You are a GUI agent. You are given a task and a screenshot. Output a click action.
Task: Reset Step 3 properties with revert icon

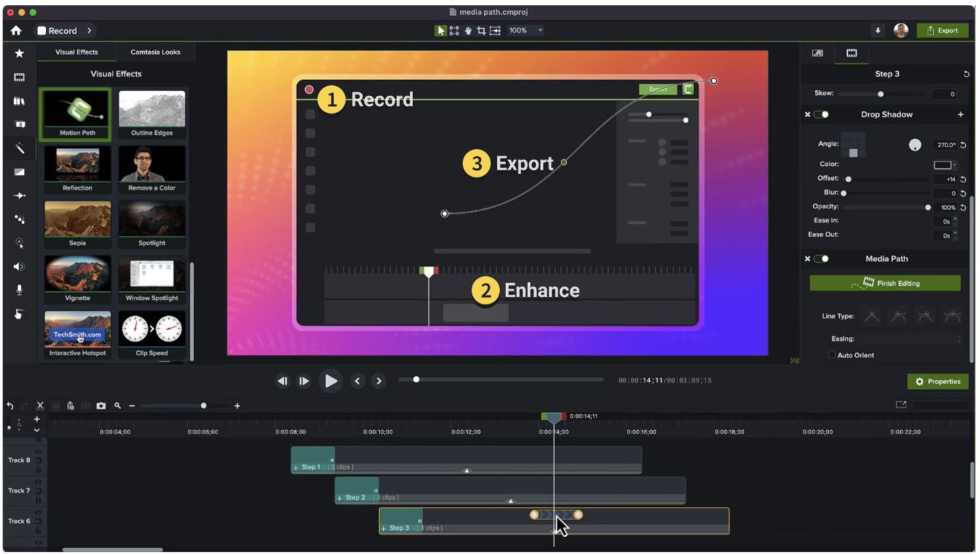tap(966, 74)
